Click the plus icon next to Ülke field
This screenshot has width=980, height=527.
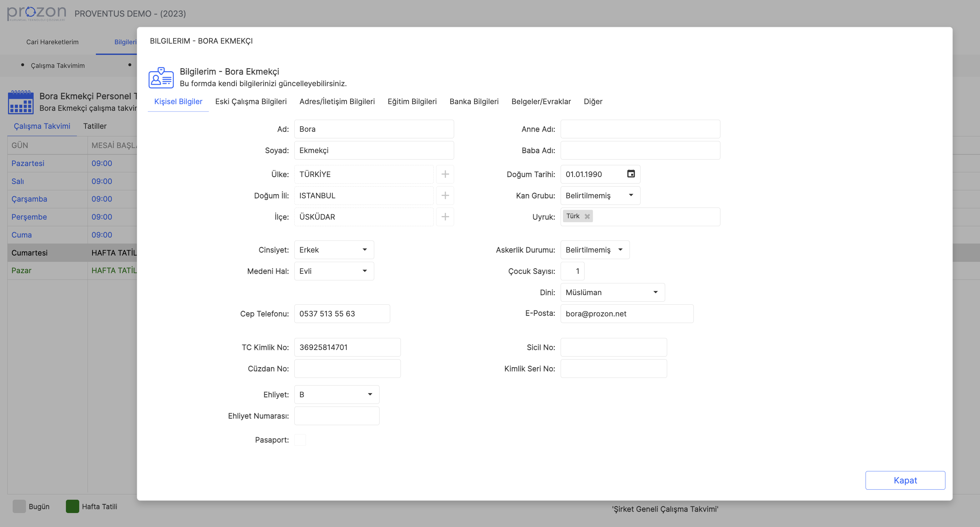(x=445, y=174)
